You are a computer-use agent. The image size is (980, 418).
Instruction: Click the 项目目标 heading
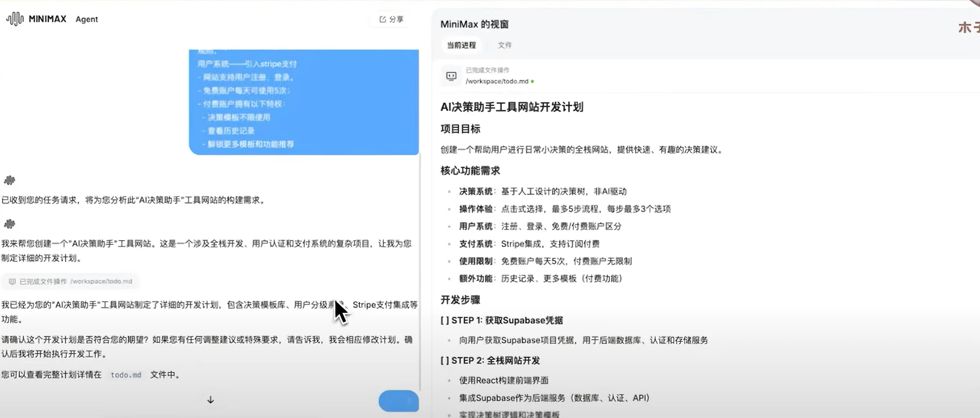[x=460, y=129]
